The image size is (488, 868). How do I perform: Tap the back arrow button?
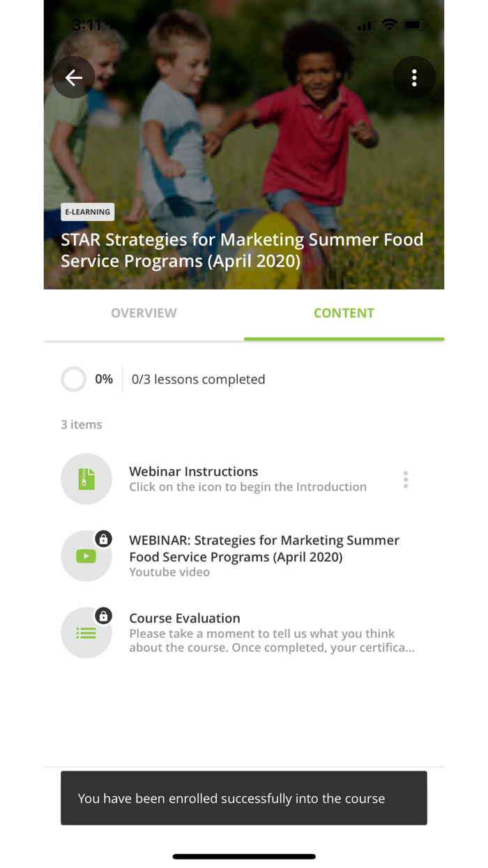pyautogui.click(x=74, y=77)
